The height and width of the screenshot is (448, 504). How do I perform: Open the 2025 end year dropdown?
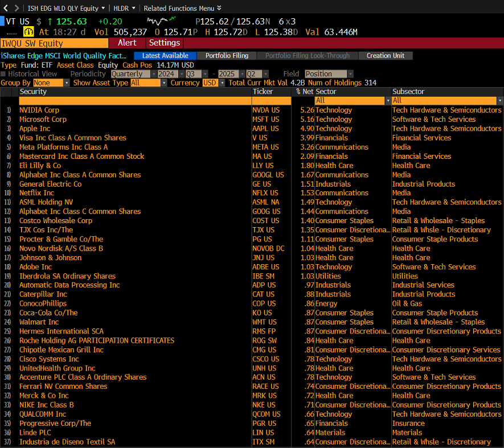(232, 74)
